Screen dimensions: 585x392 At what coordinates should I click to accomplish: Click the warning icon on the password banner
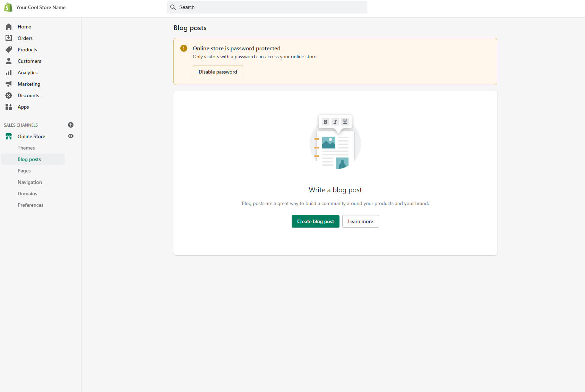point(183,48)
